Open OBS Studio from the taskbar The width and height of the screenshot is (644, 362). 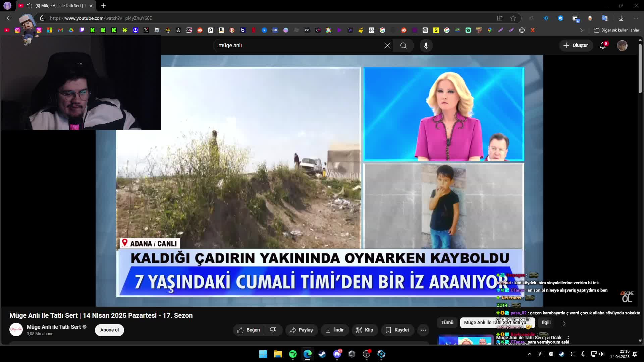(x=367, y=354)
